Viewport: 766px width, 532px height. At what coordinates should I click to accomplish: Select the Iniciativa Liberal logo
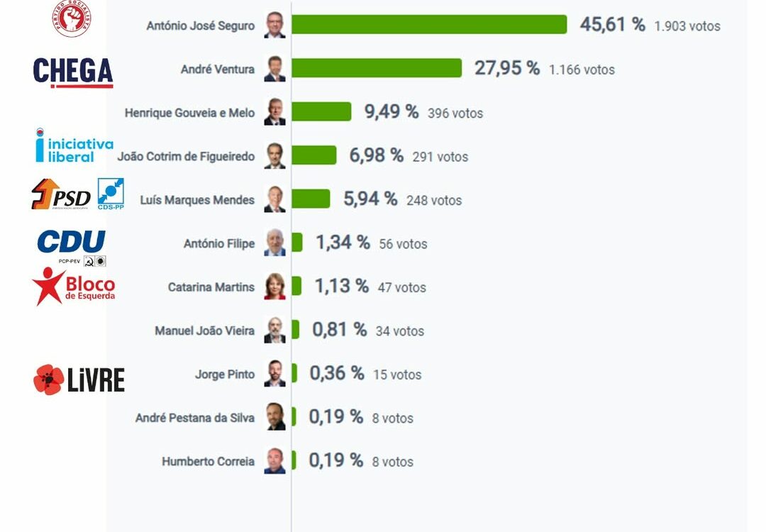pyautogui.click(x=74, y=145)
